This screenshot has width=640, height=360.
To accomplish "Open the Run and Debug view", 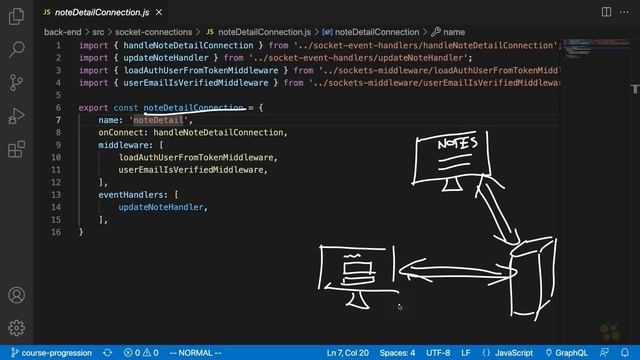I will pos(16,116).
